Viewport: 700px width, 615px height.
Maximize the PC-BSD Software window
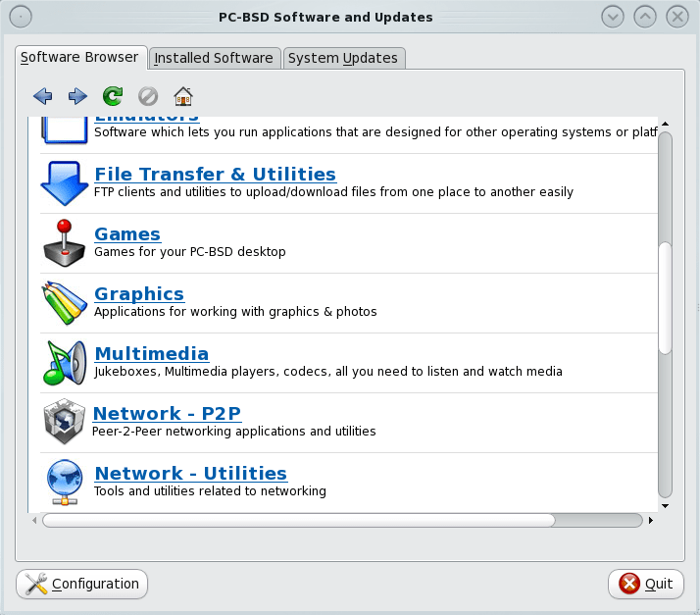[x=645, y=17]
